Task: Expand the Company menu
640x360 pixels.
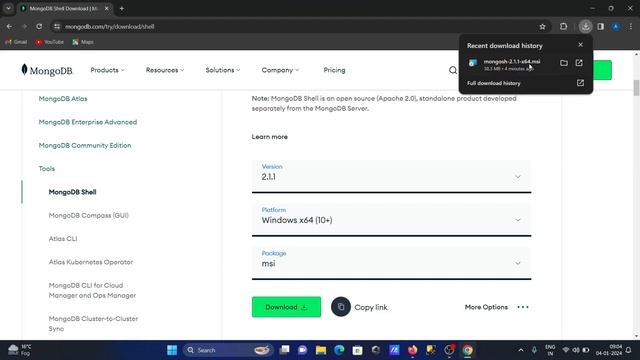Action: click(280, 70)
